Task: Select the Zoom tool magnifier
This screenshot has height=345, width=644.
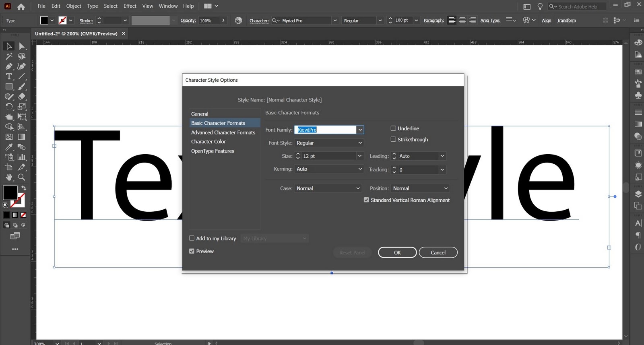Action: tap(22, 177)
